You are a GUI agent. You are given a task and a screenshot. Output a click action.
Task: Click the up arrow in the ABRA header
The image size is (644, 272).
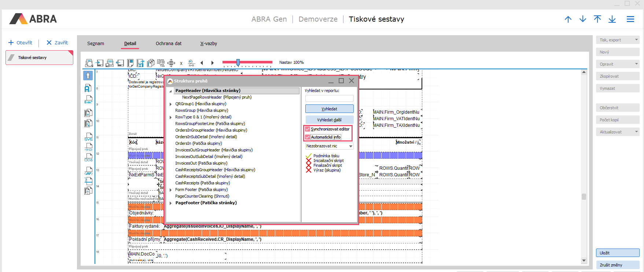tap(568, 19)
